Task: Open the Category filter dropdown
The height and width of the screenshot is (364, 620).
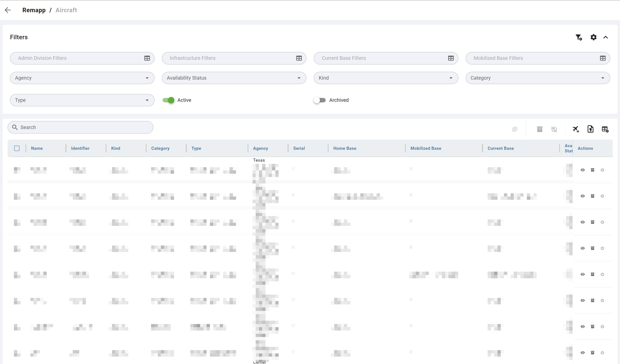Action: click(538, 78)
